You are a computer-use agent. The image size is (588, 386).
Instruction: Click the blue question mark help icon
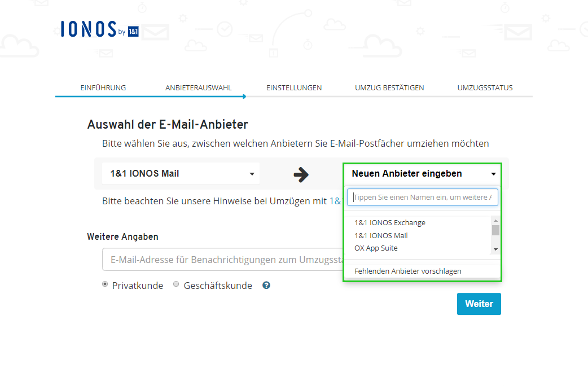pyautogui.click(x=266, y=286)
